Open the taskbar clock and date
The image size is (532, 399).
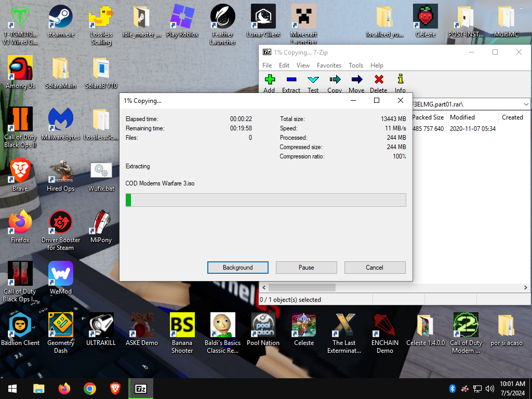(x=512, y=389)
